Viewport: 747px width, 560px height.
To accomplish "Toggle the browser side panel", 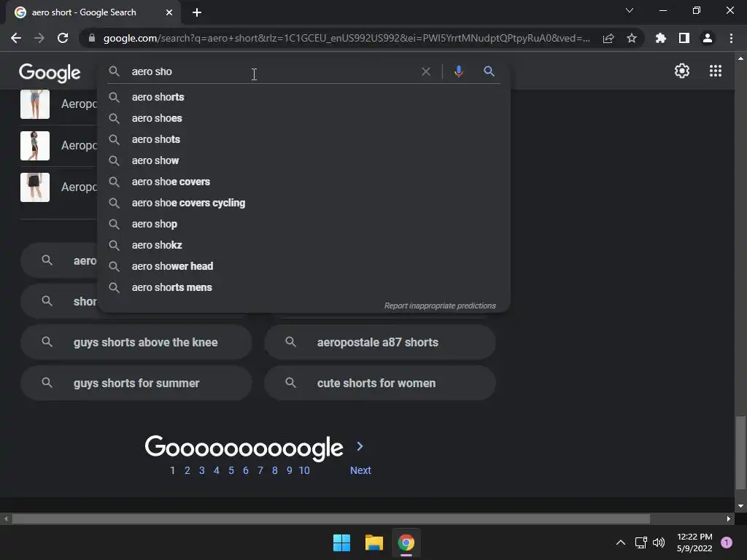I will 684,38.
